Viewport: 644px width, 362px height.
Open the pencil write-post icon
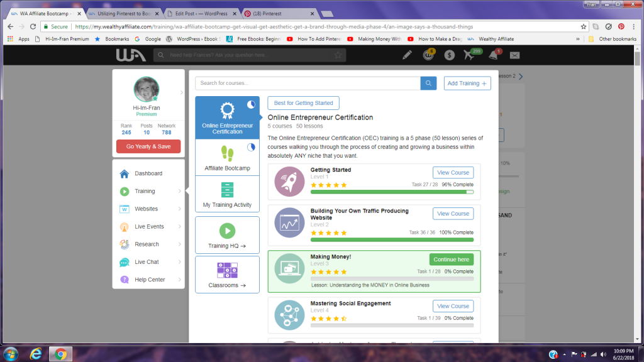[407, 55]
